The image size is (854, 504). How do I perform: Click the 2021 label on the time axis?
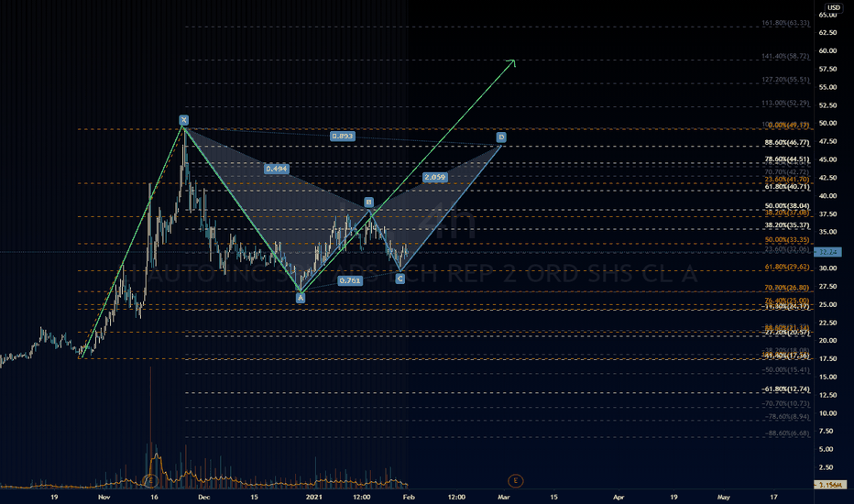point(313,497)
